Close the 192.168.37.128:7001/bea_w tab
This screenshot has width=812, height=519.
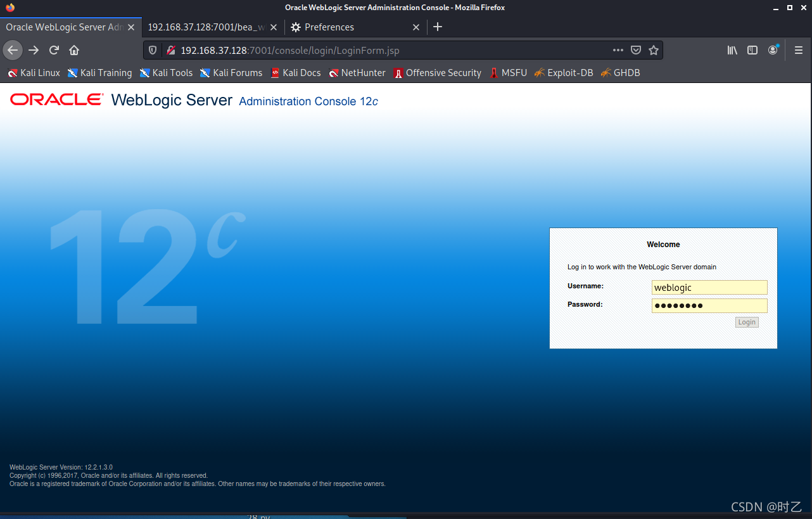click(x=274, y=27)
